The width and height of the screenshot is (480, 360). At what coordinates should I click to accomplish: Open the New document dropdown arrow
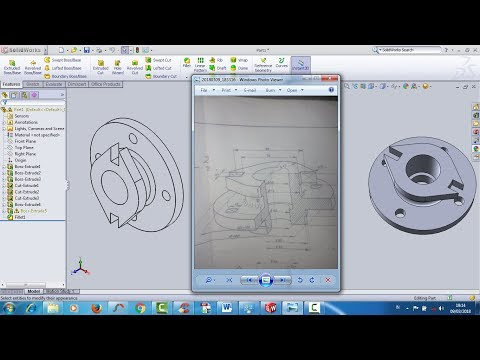tap(67, 50)
